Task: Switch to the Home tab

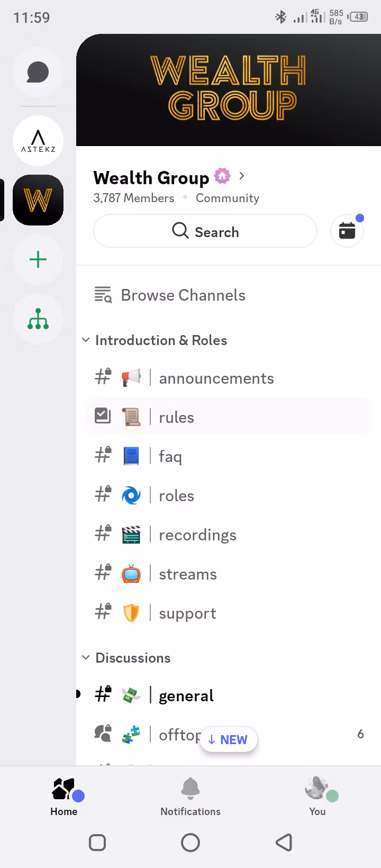Action: [64, 795]
